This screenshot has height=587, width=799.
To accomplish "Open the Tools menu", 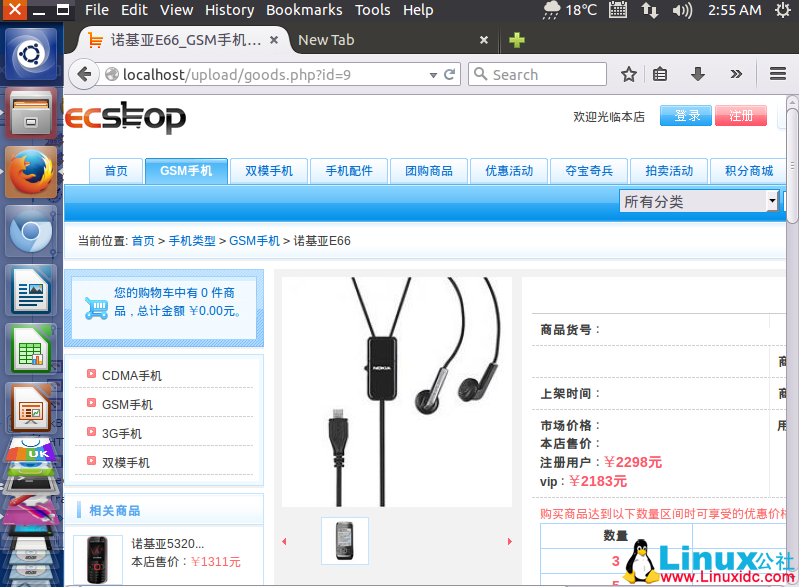I will (x=372, y=10).
